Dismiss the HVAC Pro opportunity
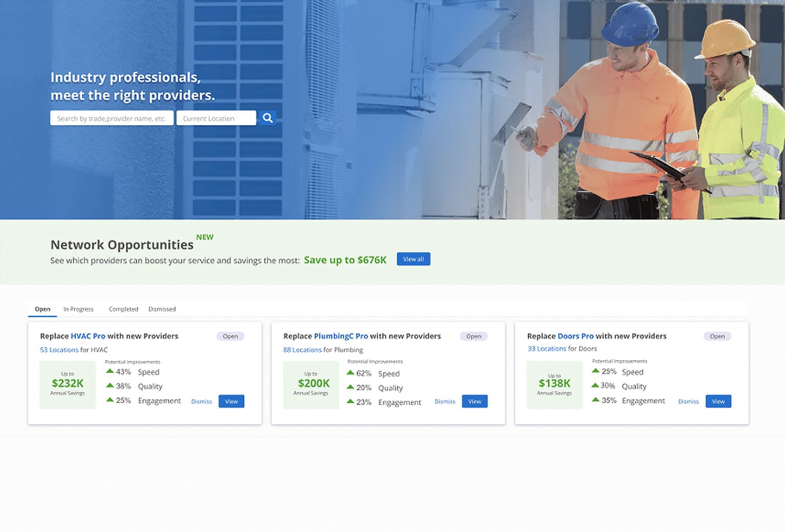 [x=201, y=402]
